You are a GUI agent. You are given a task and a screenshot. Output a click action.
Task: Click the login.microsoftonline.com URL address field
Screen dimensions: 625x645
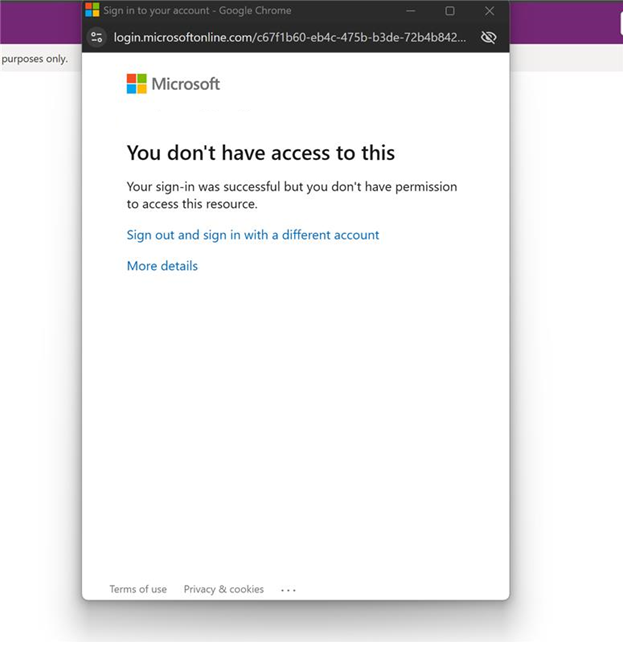coord(290,37)
